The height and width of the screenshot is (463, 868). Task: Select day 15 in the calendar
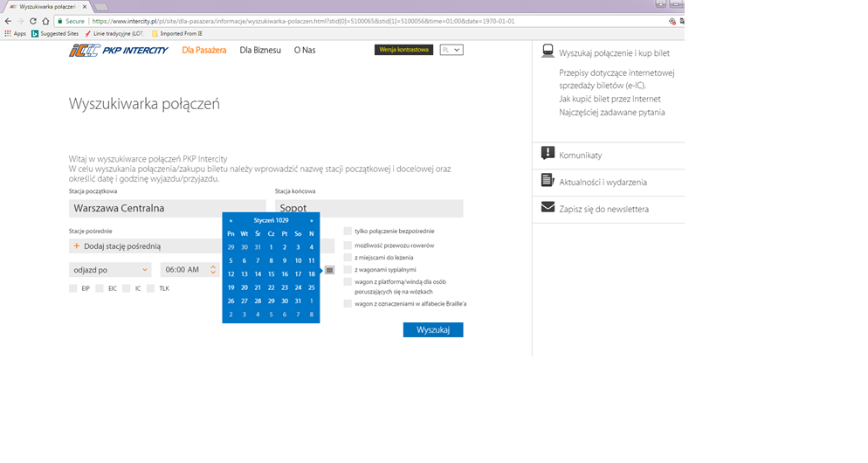tap(272, 274)
